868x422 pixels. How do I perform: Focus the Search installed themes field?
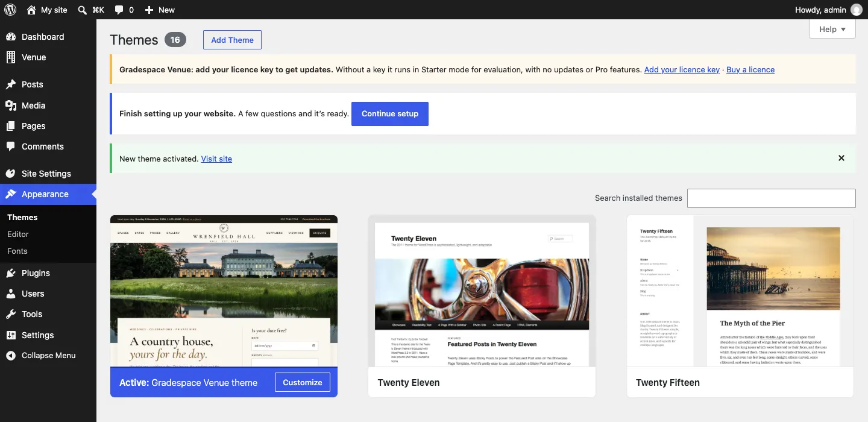[772, 198]
